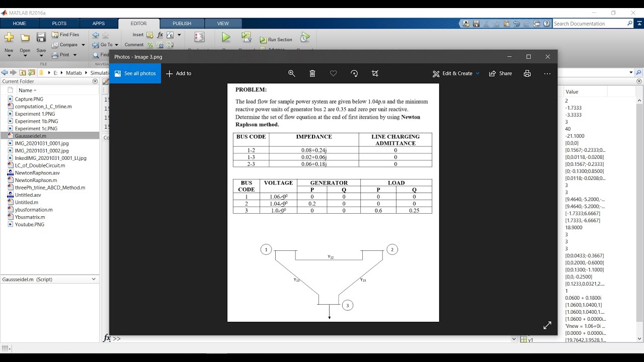Image resolution: width=644 pixels, height=362 pixels.
Task: Open the dropdown arrow under Open
Action: pos(25,56)
